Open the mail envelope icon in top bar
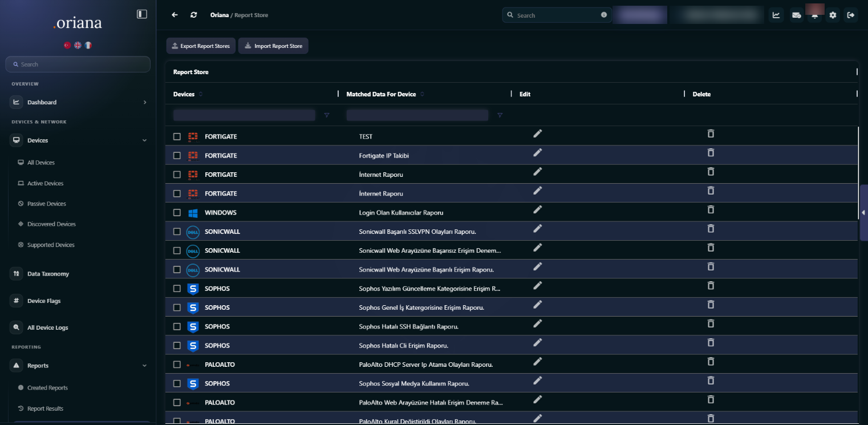Viewport: 868px width, 425px height. pyautogui.click(x=796, y=15)
